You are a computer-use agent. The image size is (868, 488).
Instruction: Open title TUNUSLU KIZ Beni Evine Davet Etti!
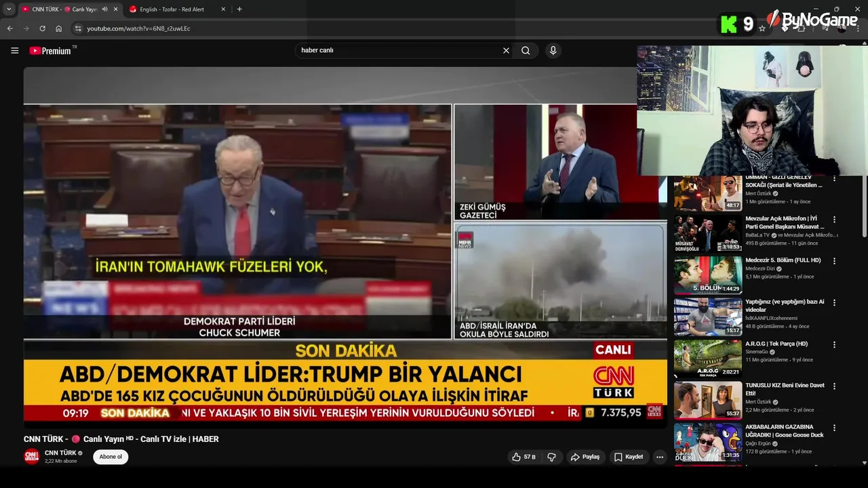(x=785, y=389)
